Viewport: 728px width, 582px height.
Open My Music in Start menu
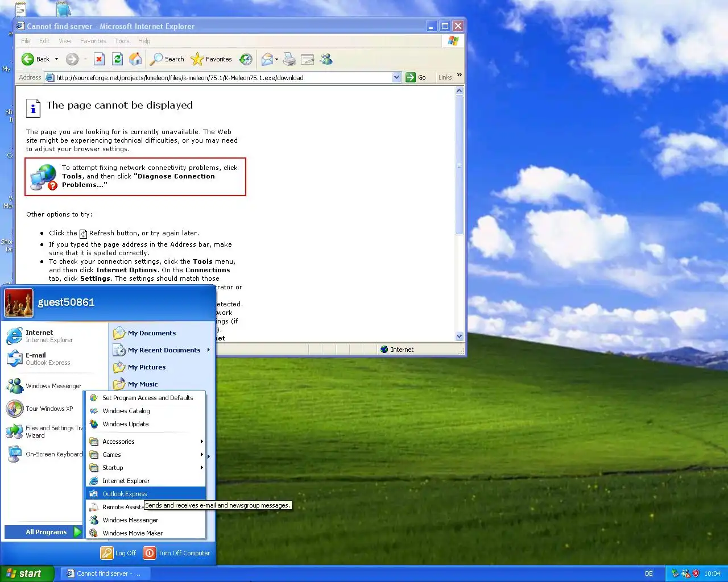coord(162,384)
